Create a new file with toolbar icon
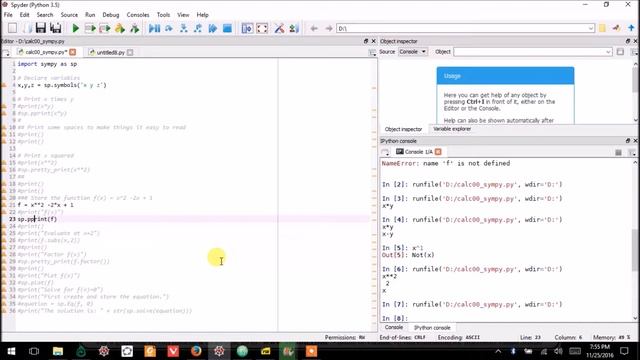 [x=12, y=28]
